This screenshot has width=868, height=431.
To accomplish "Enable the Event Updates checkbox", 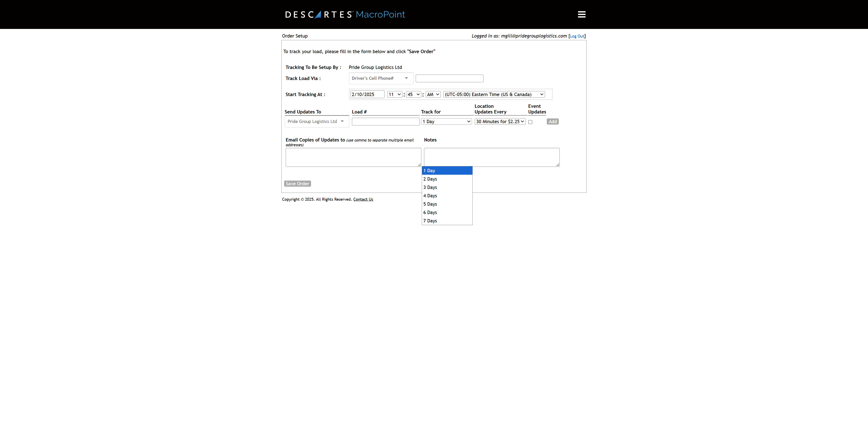I will tap(530, 122).
